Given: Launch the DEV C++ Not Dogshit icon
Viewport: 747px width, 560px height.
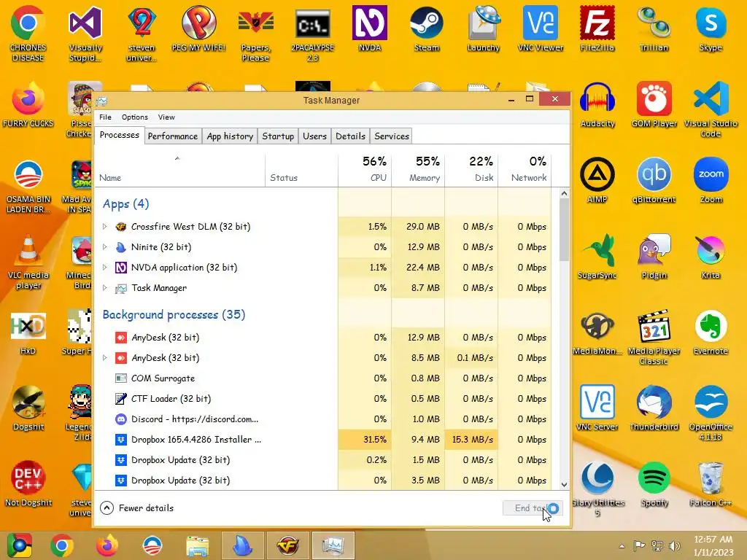Looking at the screenshot, I should (28, 484).
